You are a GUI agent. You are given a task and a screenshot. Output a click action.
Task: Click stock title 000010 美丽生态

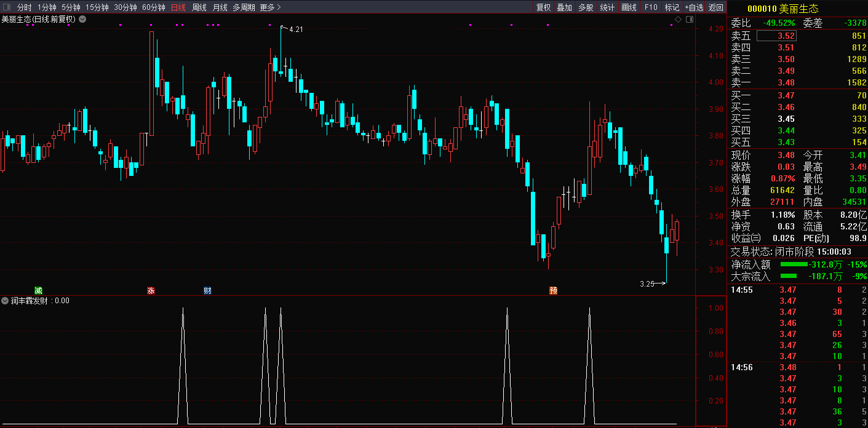coord(782,9)
